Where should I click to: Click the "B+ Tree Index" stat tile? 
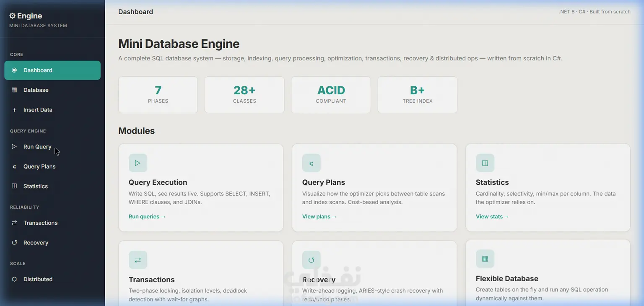coord(418,95)
